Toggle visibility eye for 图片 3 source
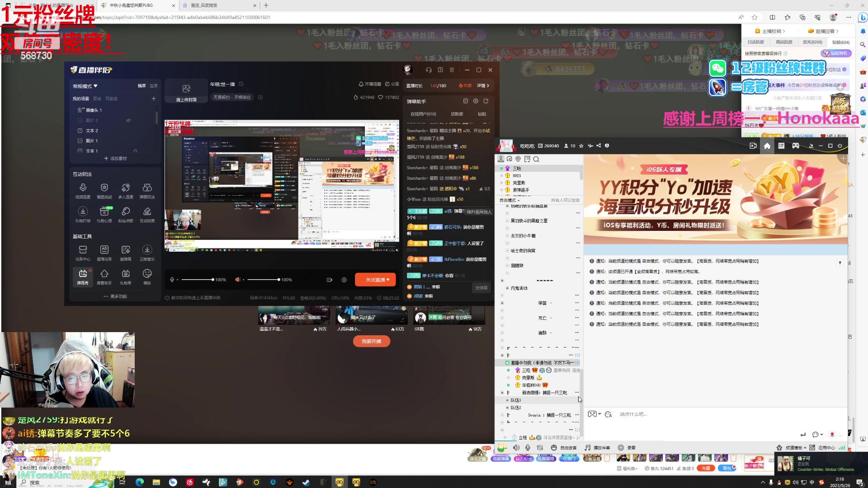Viewport: 868px width, 488px height. coord(128,121)
